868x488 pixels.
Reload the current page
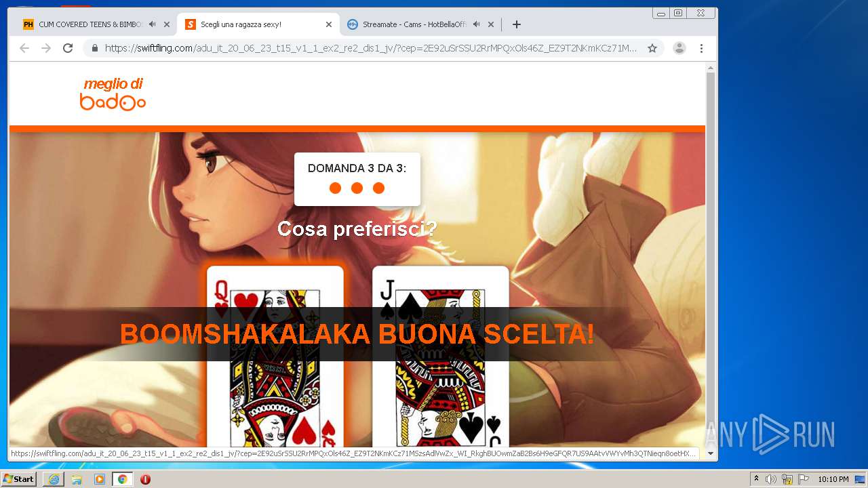(x=68, y=48)
